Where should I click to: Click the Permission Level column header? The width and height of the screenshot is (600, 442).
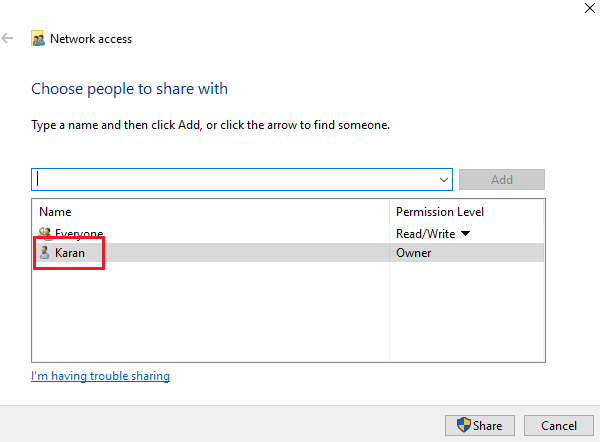coord(440,212)
